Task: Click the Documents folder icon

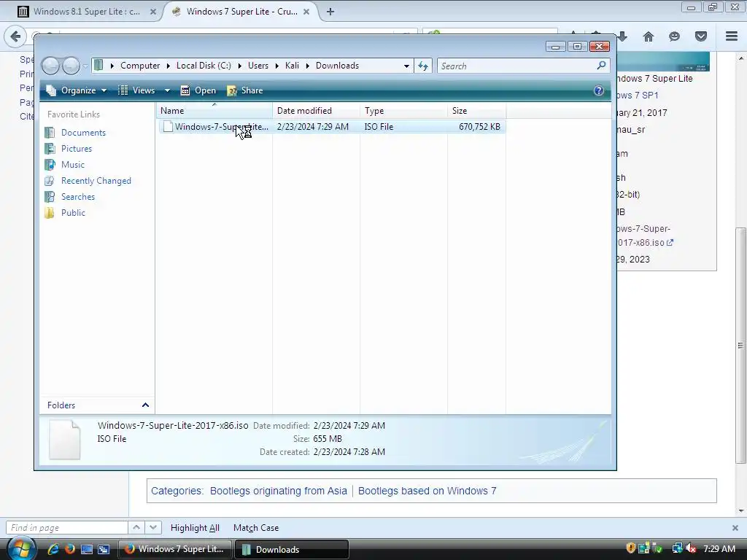Action: click(50, 133)
